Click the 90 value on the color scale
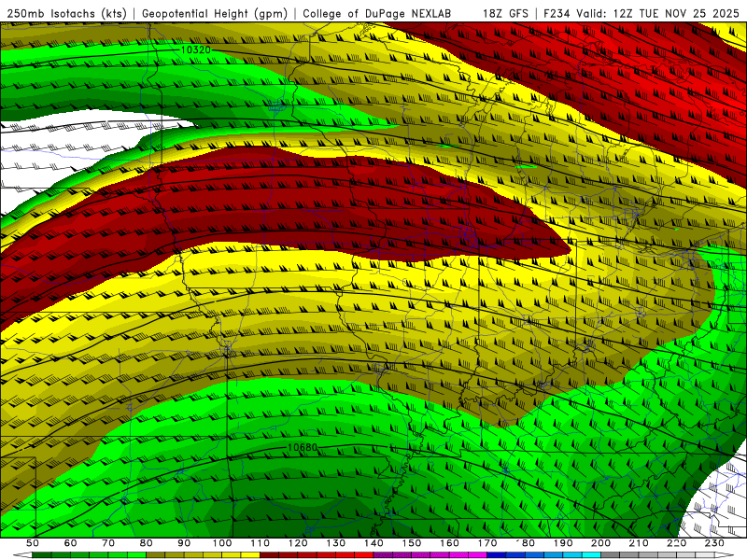Screen dimensions: 747x560 (184, 543)
